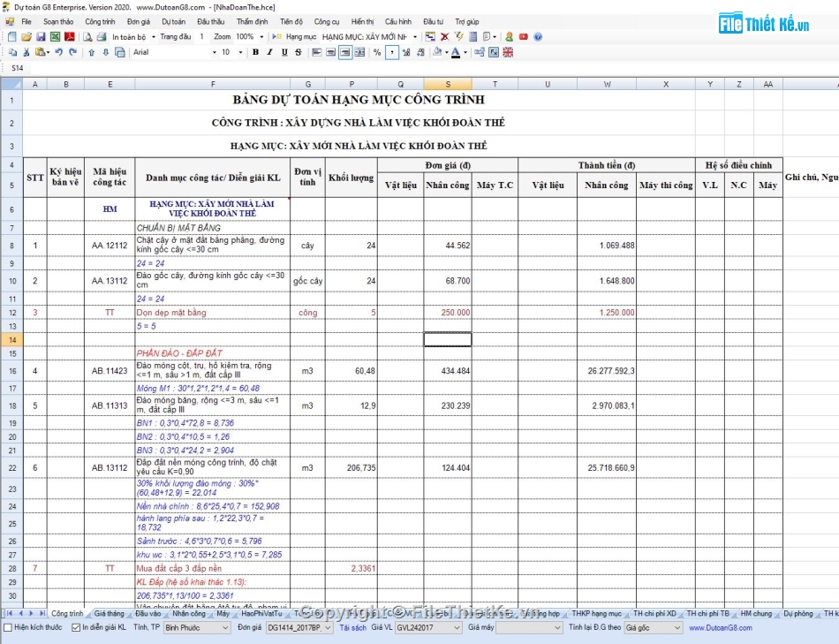This screenshot has width=839, height=644.
Task: Click column S header
Action: click(448, 84)
